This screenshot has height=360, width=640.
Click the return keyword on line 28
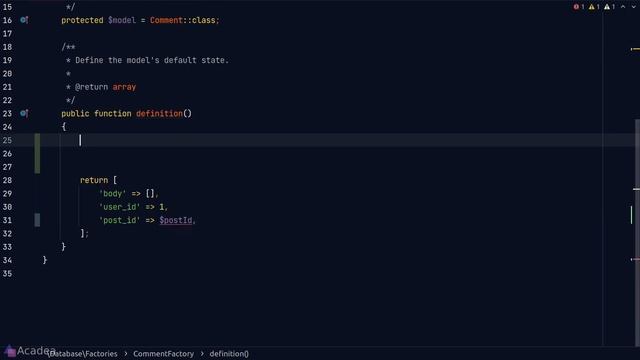point(94,180)
